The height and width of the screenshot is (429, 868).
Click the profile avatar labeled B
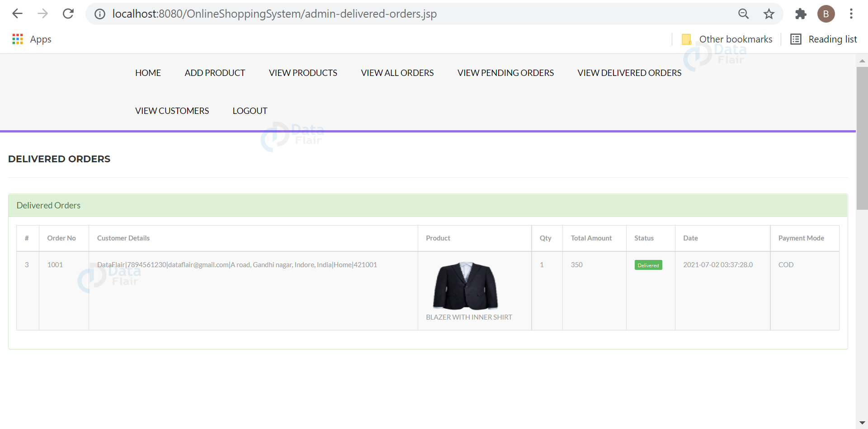tap(826, 14)
